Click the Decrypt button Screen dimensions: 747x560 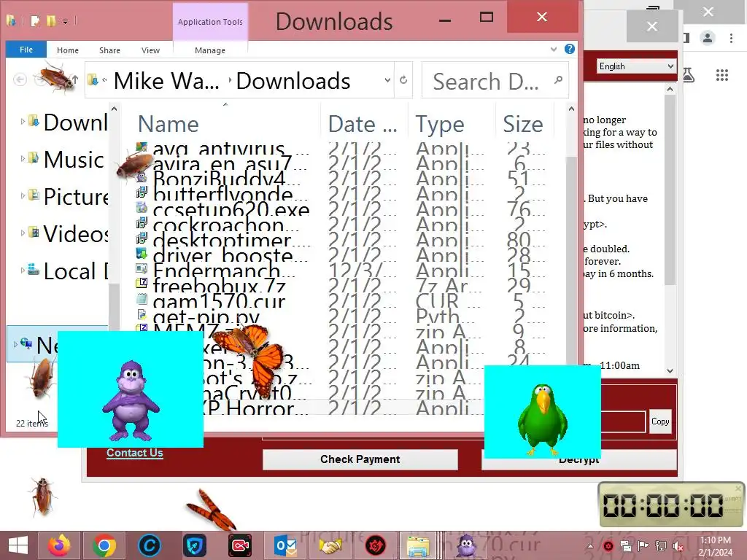(579, 460)
